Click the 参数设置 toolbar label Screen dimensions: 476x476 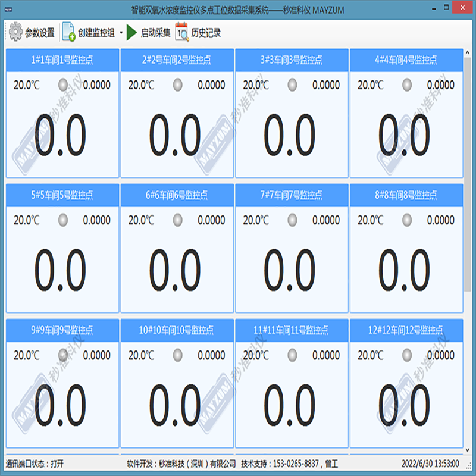click(39, 33)
